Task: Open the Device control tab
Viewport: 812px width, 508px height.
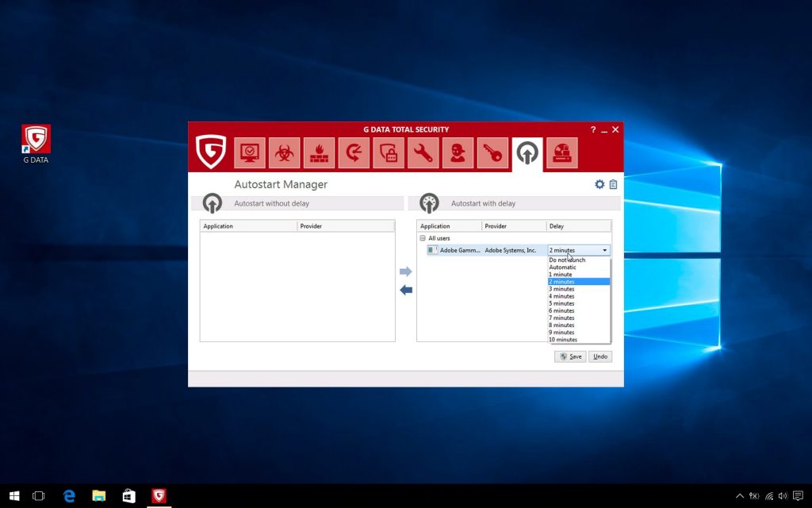Action: click(x=562, y=153)
